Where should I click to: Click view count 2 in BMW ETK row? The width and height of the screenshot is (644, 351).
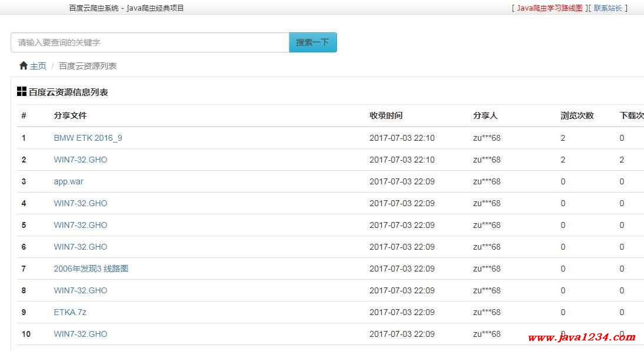[563, 138]
